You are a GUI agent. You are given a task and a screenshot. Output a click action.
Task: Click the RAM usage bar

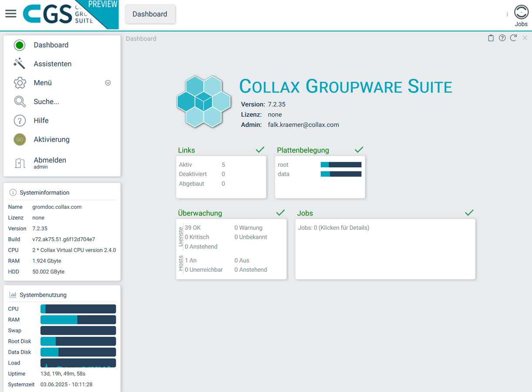pos(78,320)
